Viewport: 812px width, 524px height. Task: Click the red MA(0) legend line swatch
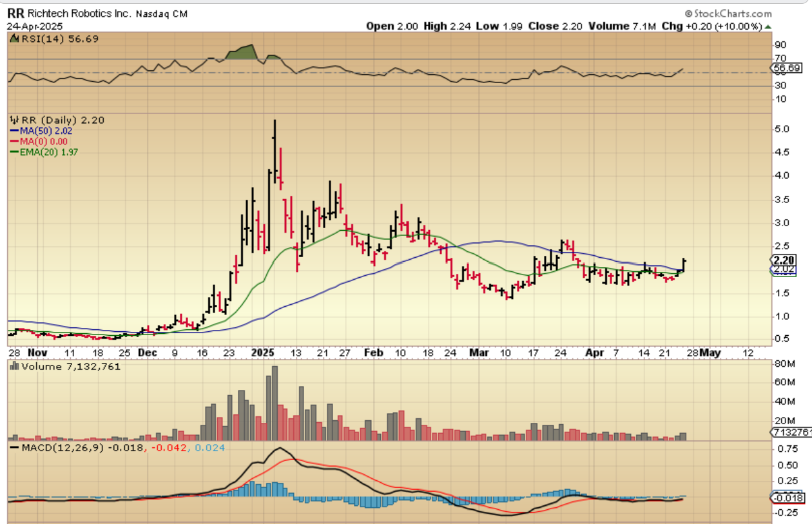click(x=14, y=142)
